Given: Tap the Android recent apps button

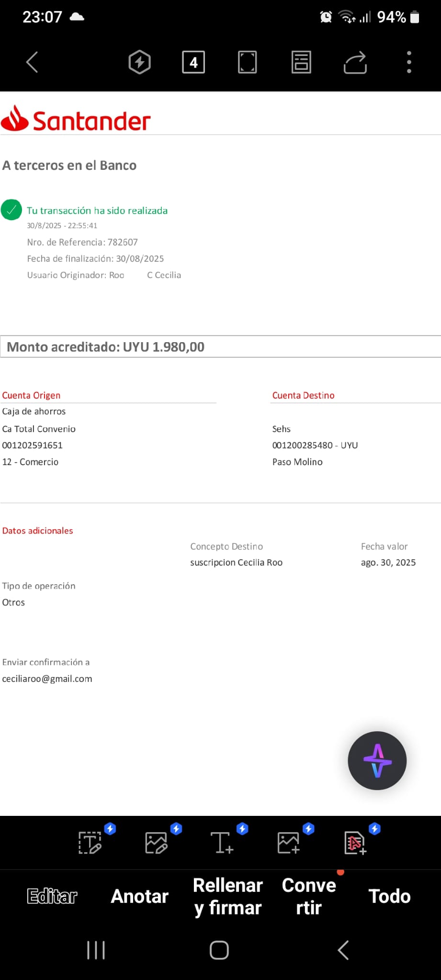Looking at the screenshot, I should 96,950.
